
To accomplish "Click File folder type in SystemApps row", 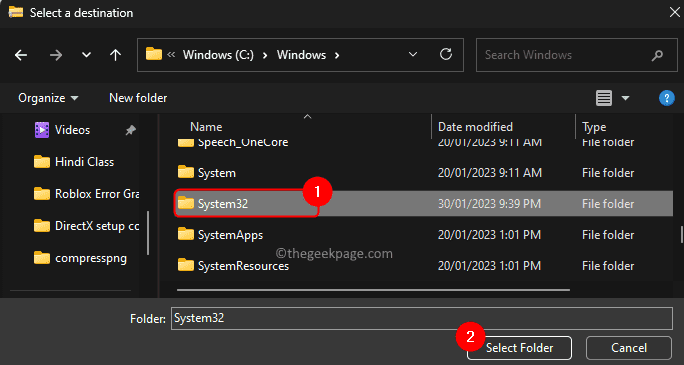I will (x=608, y=235).
